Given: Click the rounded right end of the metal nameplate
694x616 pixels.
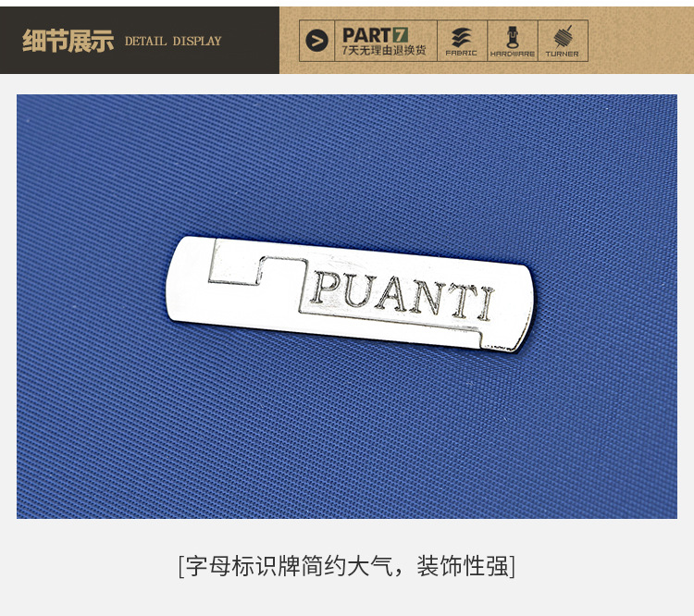Looking at the screenshot, I should (x=518, y=308).
